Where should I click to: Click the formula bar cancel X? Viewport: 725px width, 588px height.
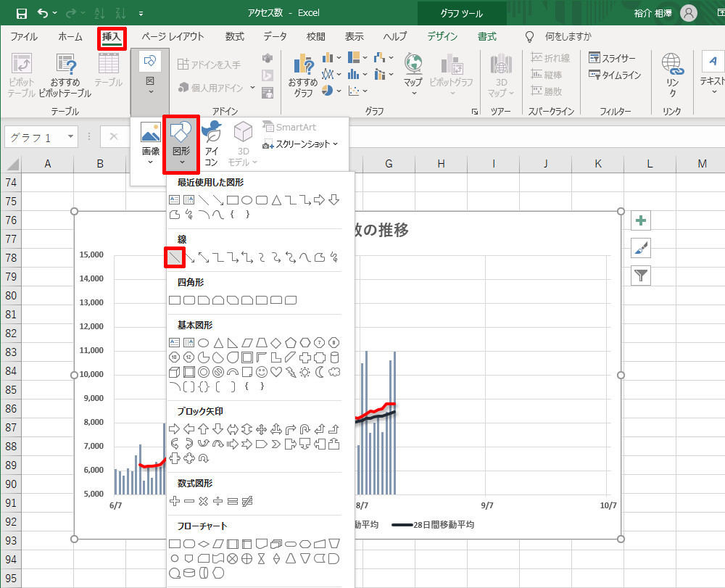(114, 137)
